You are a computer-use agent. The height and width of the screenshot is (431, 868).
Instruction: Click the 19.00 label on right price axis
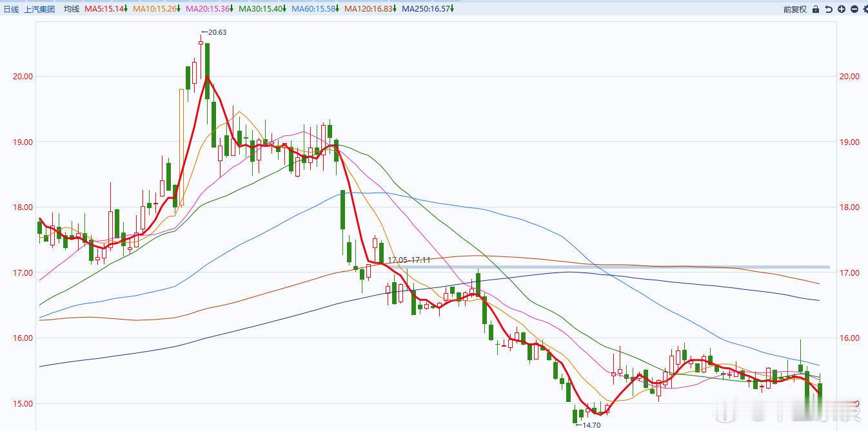849,142
